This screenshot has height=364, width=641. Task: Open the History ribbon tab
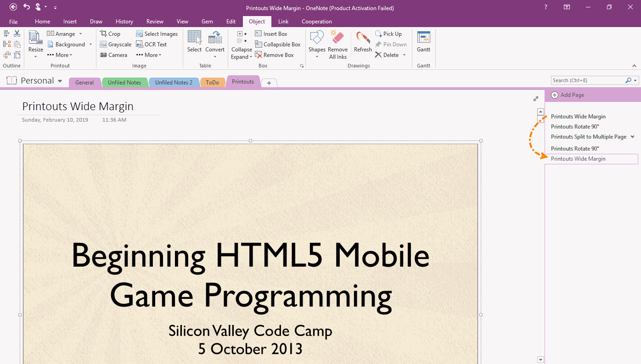click(x=124, y=22)
